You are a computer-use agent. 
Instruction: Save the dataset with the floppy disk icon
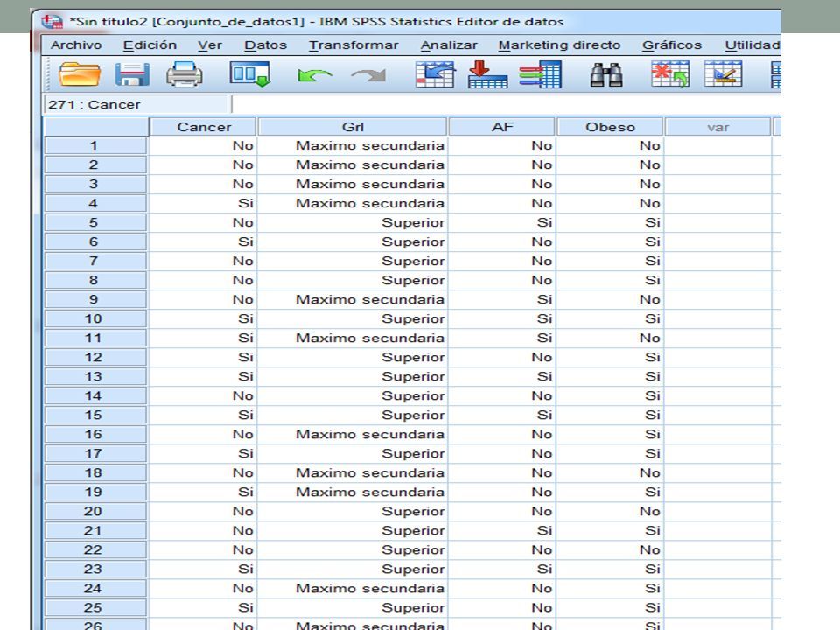pyautogui.click(x=132, y=73)
